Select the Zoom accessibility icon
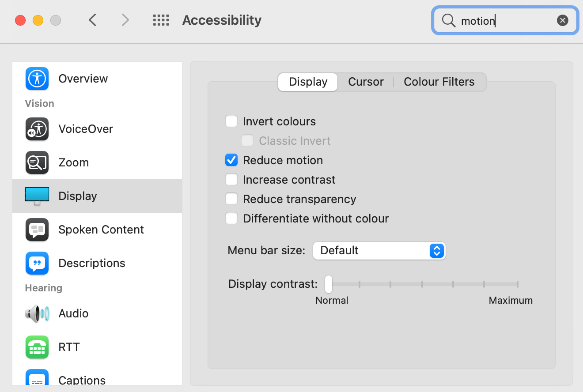 [37, 162]
